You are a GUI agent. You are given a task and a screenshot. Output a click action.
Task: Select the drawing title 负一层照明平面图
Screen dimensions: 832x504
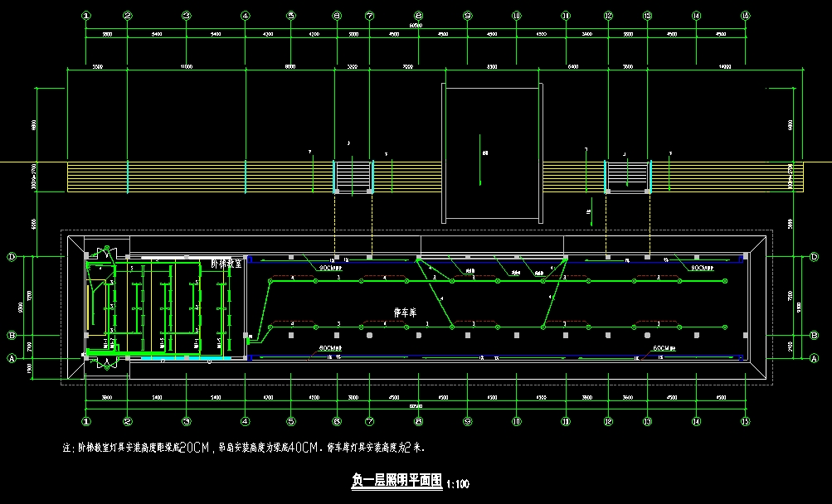coord(397,482)
